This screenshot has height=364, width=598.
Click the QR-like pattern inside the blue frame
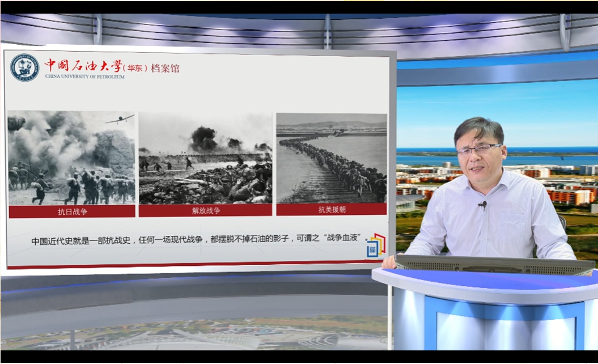pyautogui.click(x=373, y=249)
